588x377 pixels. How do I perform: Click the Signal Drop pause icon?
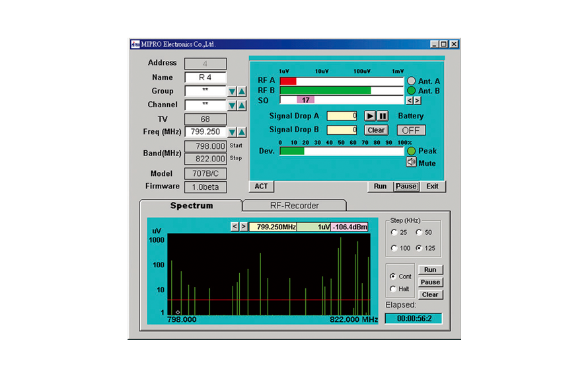coord(383,116)
